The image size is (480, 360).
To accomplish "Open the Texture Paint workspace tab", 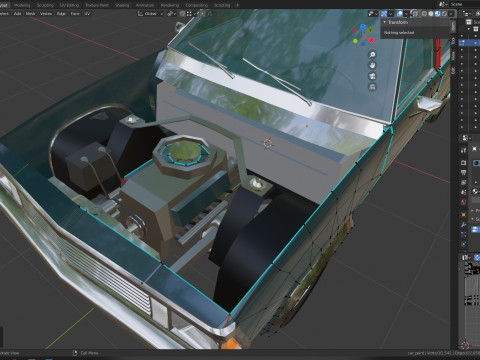I will pyautogui.click(x=97, y=5).
